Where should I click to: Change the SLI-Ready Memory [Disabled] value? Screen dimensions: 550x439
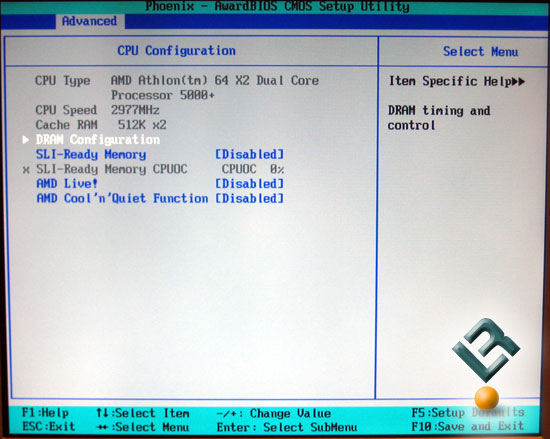coord(249,154)
